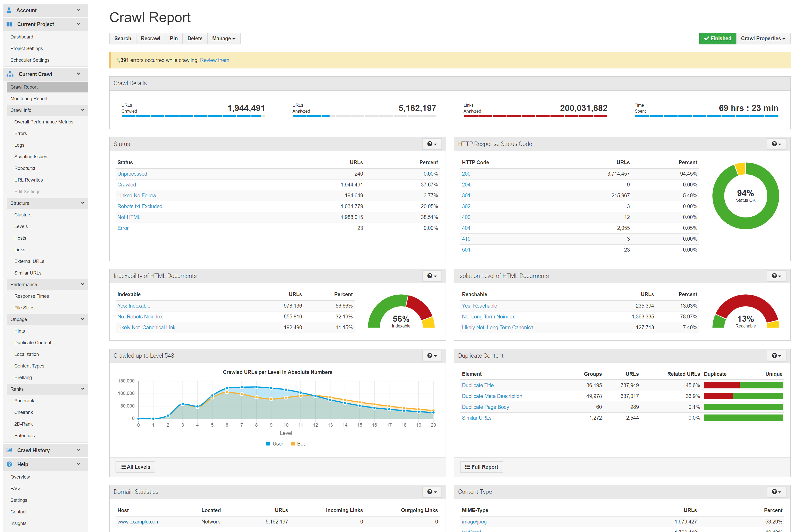Click the 94% Status OK donut chart
The width and height of the screenshot is (794, 532).
(x=745, y=196)
